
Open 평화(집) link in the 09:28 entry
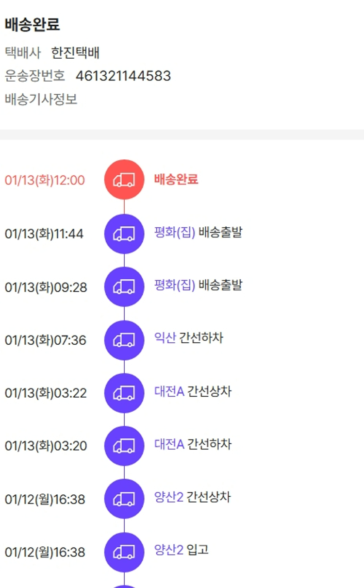175,285
